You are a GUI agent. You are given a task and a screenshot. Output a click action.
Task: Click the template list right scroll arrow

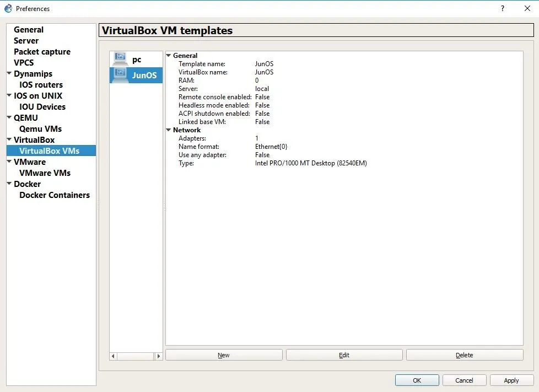[159, 356]
